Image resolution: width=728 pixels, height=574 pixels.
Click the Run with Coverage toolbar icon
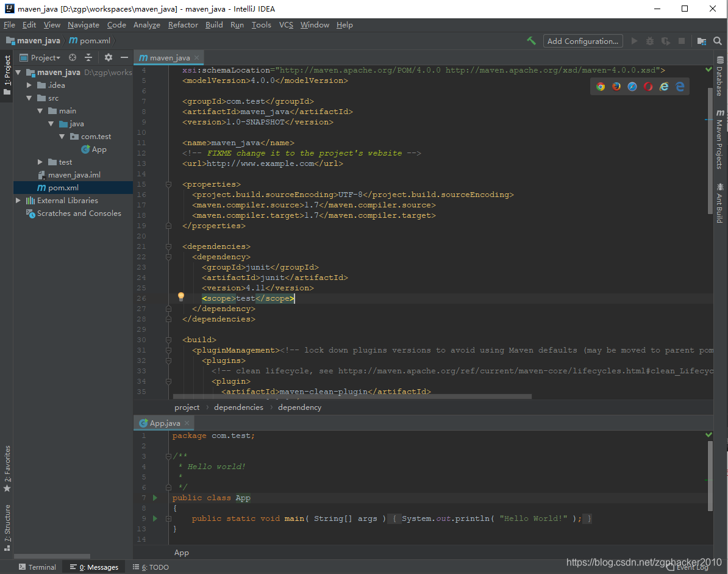666,41
